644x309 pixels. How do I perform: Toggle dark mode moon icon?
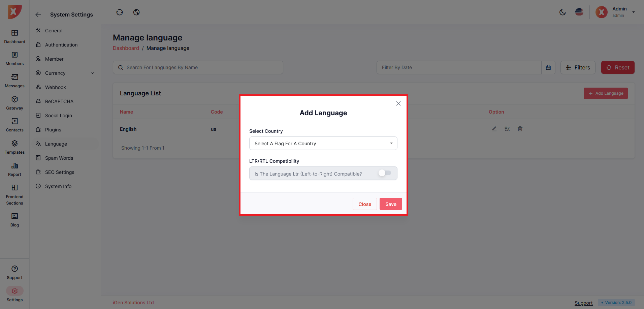tap(562, 12)
